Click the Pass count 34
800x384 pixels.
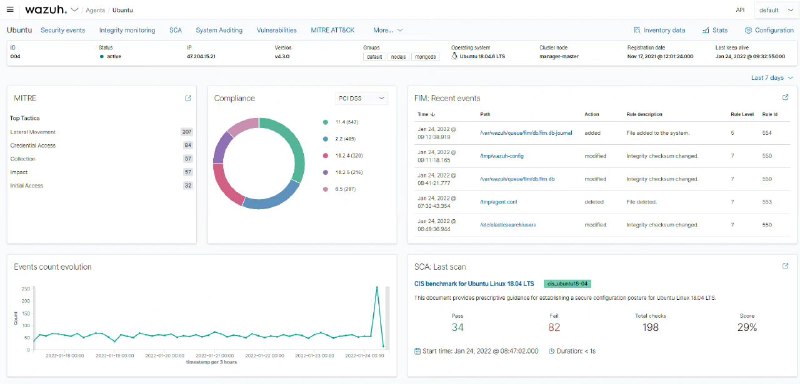click(x=458, y=327)
